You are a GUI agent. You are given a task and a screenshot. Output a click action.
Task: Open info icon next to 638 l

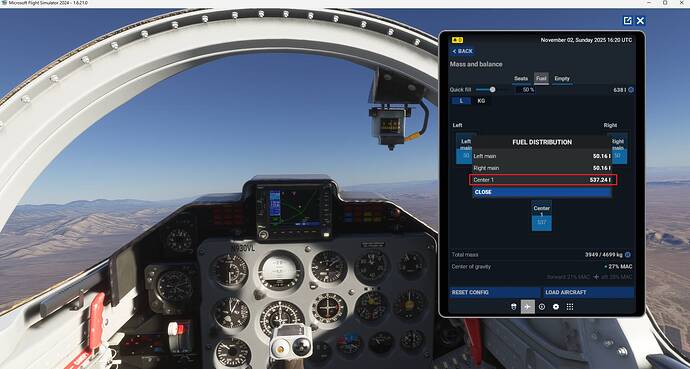(x=631, y=90)
